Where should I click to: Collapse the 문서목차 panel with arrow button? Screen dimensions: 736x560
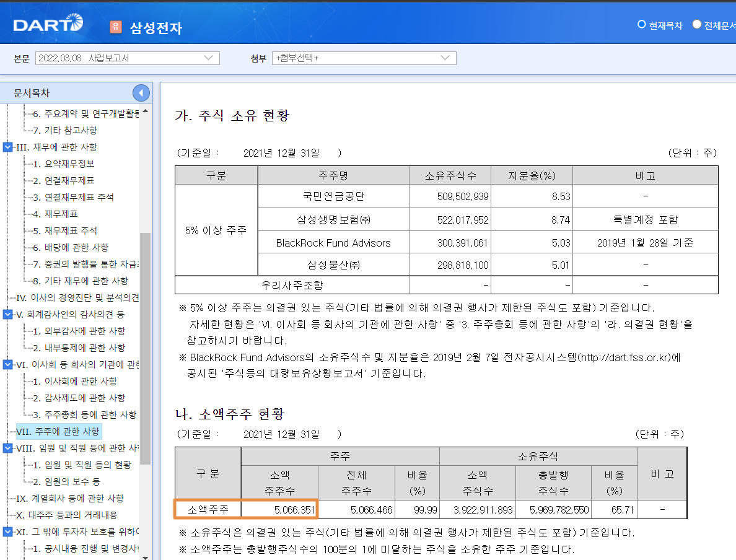click(141, 93)
